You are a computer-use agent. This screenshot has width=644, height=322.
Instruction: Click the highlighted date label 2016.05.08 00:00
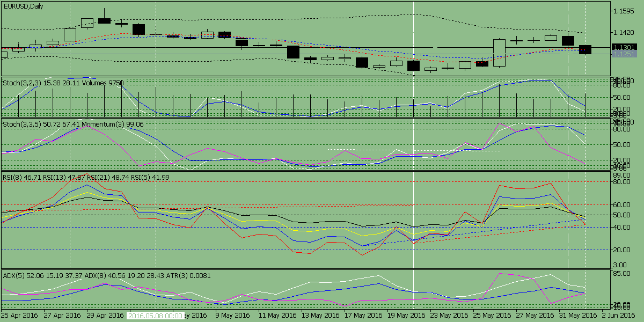(x=155, y=316)
